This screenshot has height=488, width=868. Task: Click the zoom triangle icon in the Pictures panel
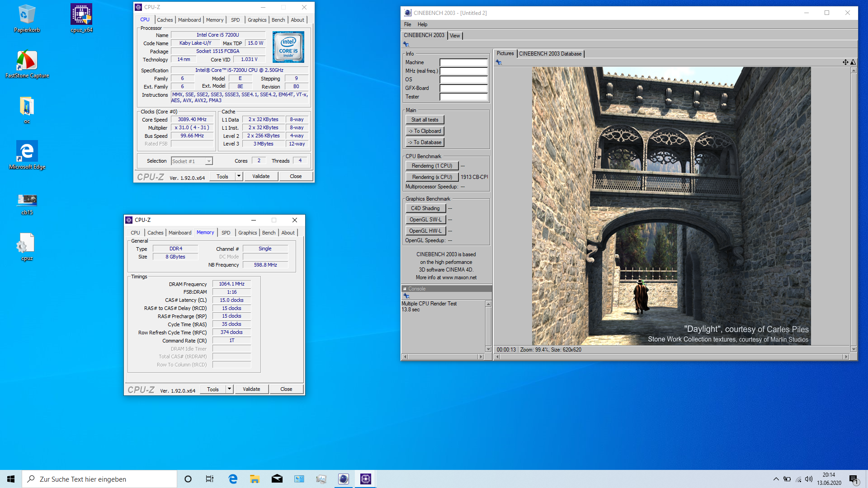pyautogui.click(x=853, y=62)
